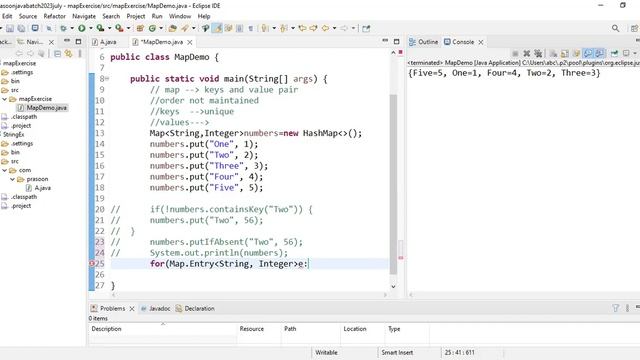
Task: Select A.java under prasoon package
Action: [38, 188]
